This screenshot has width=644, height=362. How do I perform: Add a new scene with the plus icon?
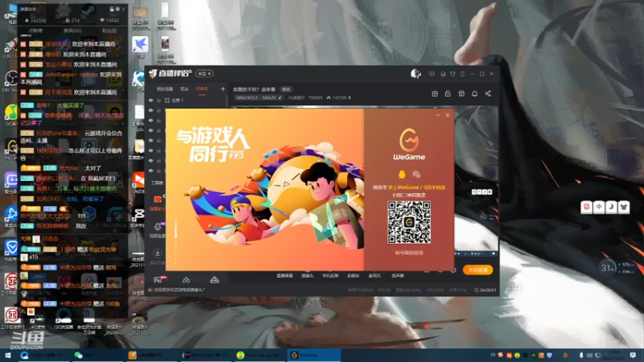pyautogui.click(x=223, y=88)
